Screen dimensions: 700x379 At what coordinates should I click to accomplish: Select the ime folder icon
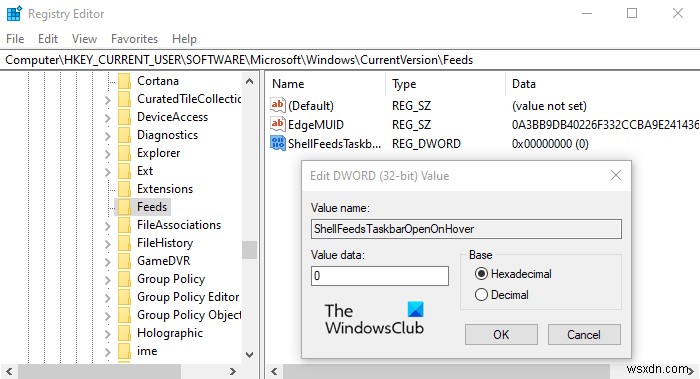125,351
